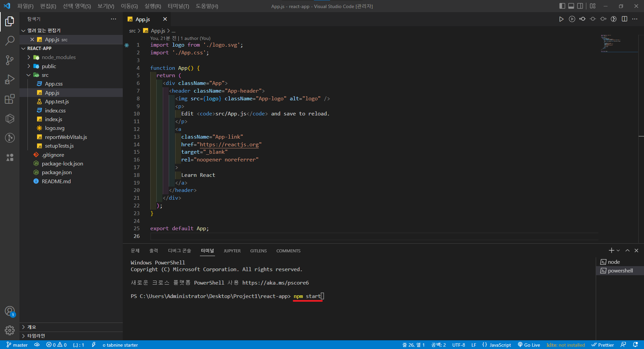The width and height of the screenshot is (644, 349).
Task: Click Prettier in status bar
Action: coord(603,345)
